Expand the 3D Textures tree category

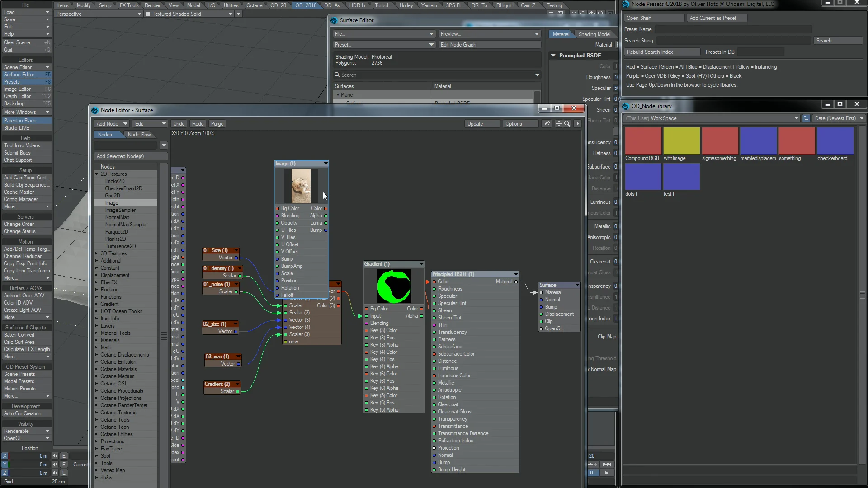97,253
